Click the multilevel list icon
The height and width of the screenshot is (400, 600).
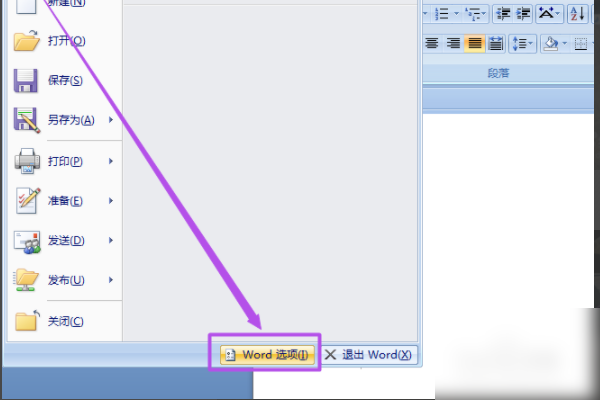tap(473, 14)
